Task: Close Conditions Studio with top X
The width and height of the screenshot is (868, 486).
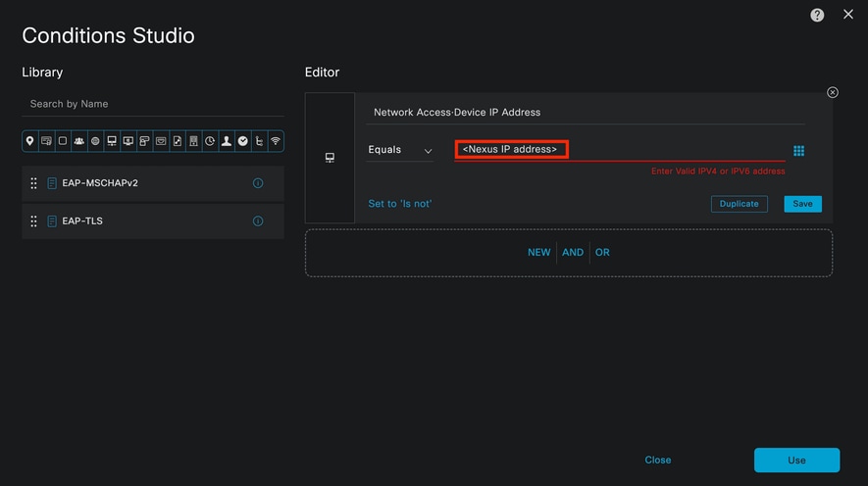Action: coord(848,14)
